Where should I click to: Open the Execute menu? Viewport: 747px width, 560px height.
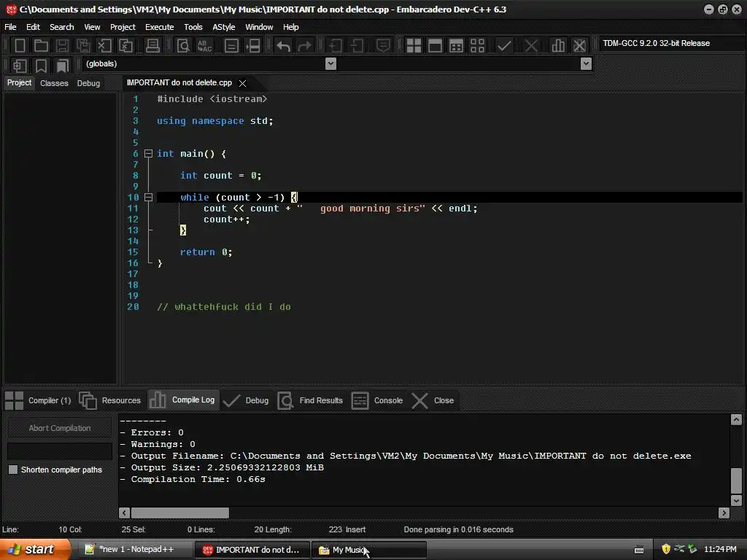[160, 27]
